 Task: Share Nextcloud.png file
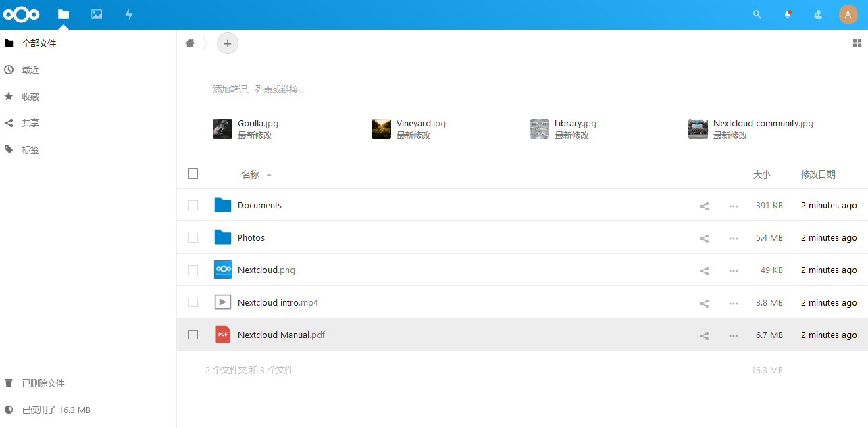pos(704,270)
